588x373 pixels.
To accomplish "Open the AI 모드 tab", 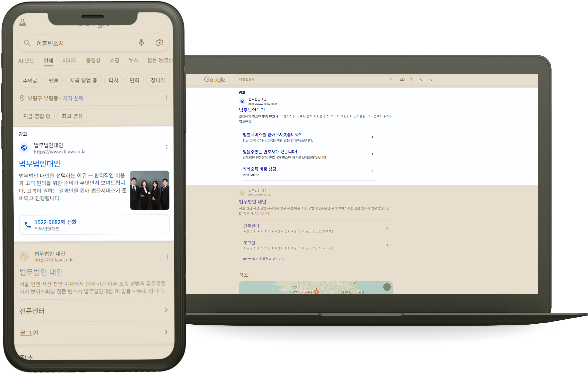I will (x=26, y=61).
